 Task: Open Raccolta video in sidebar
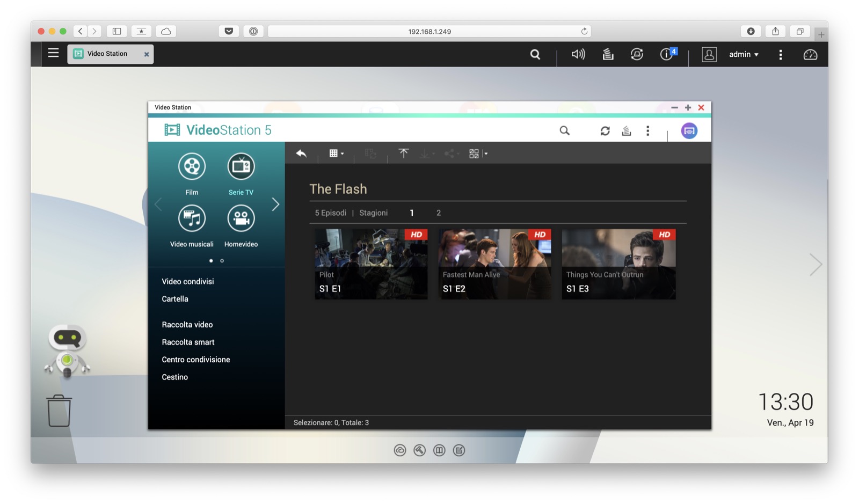point(187,325)
